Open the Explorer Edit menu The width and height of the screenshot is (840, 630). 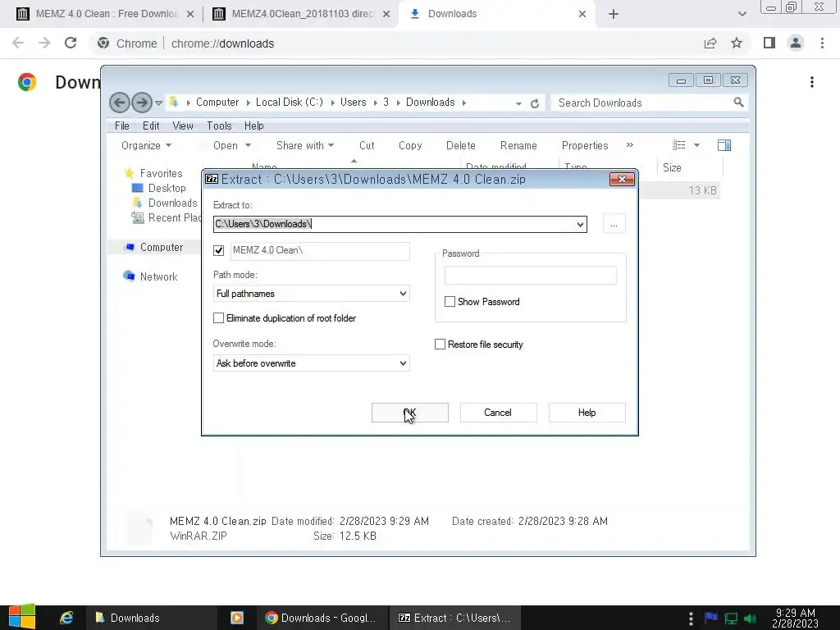(151, 126)
